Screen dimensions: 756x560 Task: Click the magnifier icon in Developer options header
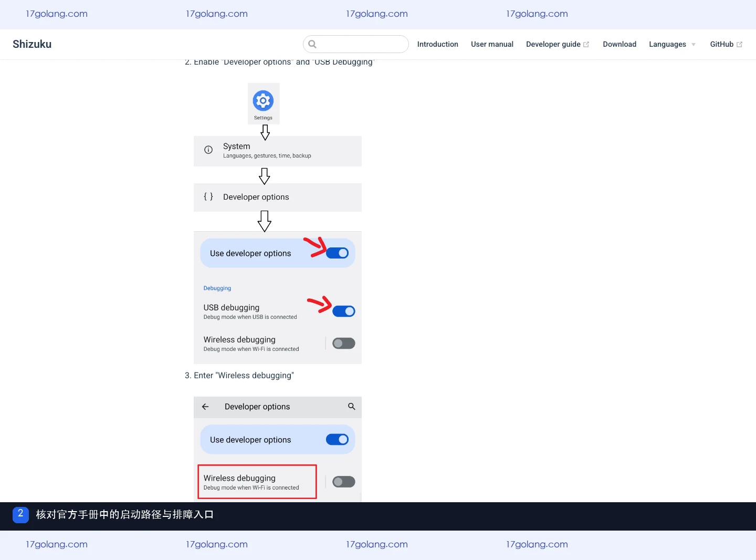click(x=352, y=407)
